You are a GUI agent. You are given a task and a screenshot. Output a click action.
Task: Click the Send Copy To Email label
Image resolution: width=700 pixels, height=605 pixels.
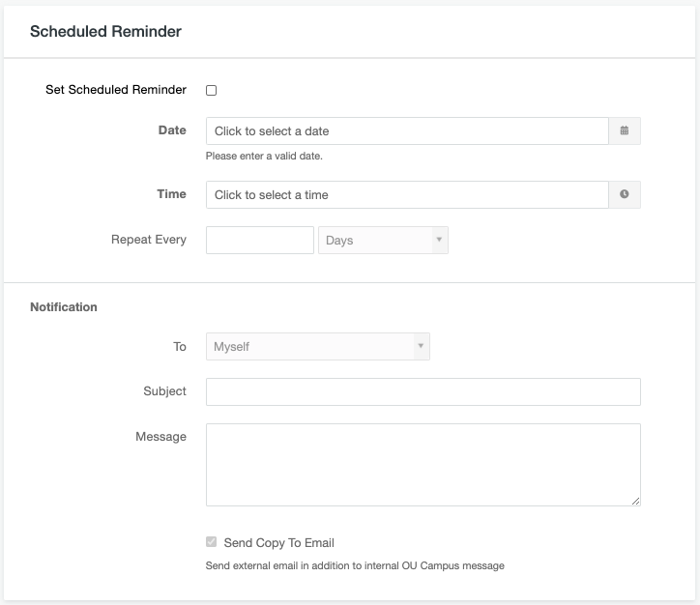pyautogui.click(x=279, y=543)
